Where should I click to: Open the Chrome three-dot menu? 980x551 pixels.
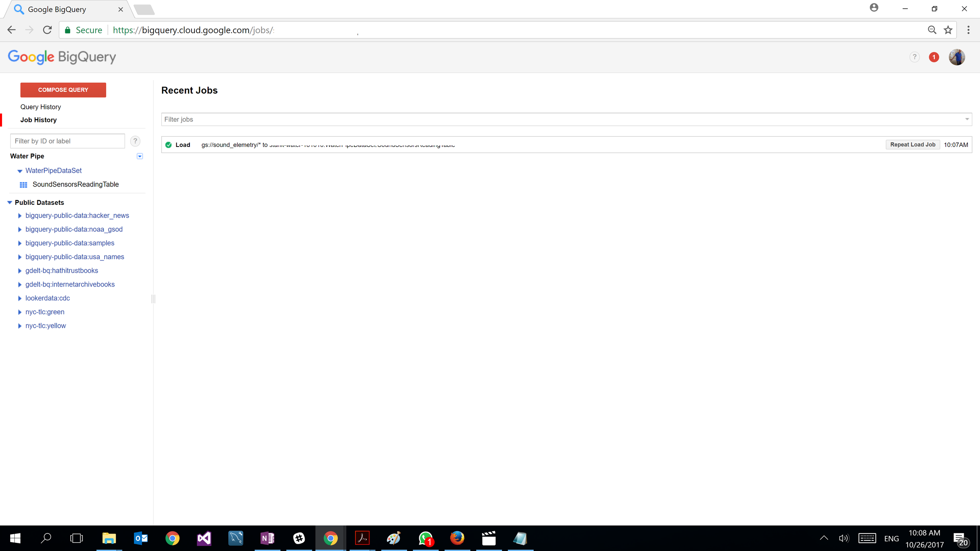pos(968,30)
